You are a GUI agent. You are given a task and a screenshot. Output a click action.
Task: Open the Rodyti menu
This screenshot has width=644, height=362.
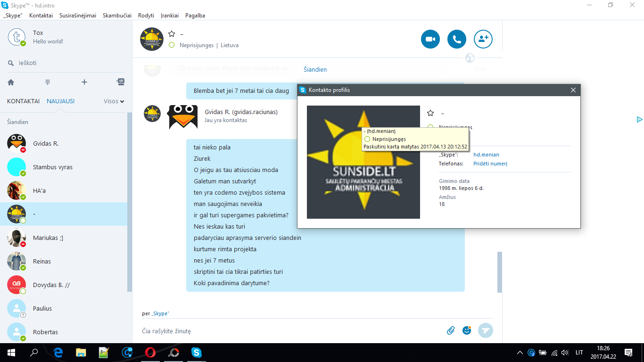(x=146, y=16)
